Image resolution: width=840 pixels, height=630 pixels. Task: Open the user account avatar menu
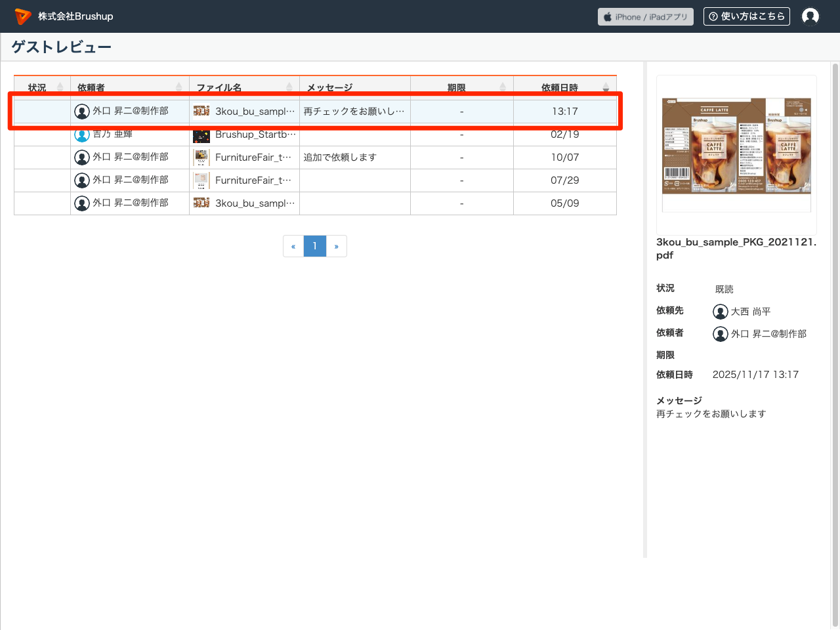click(x=810, y=16)
